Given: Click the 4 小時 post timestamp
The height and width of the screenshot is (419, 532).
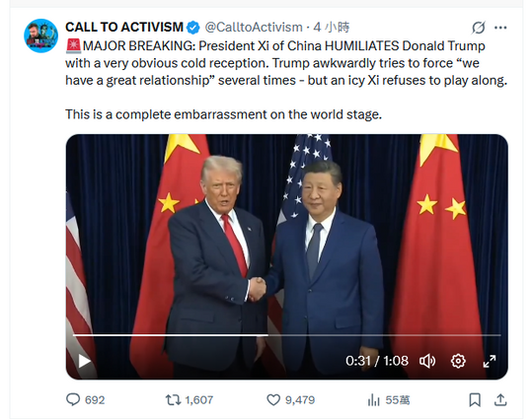Looking at the screenshot, I should click(332, 28).
